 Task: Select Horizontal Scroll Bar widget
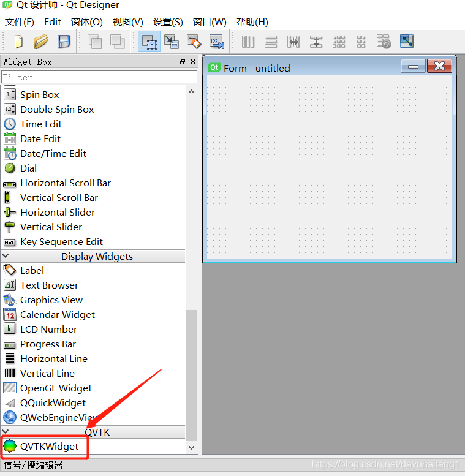click(x=93, y=183)
